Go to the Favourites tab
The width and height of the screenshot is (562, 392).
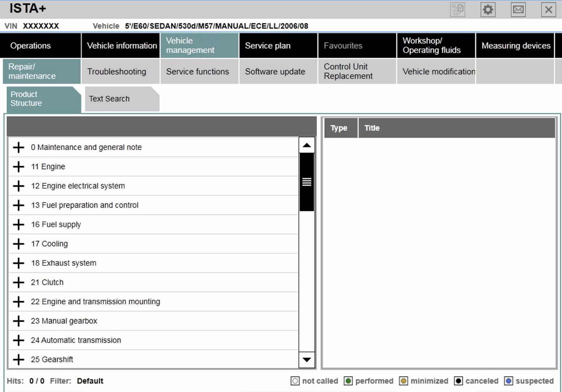pyautogui.click(x=357, y=45)
